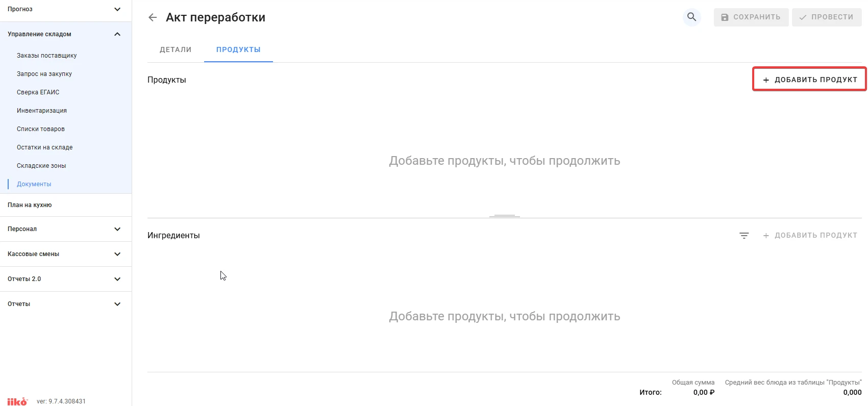
Task: Switch to the Детали tab
Action: pos(176,49)
